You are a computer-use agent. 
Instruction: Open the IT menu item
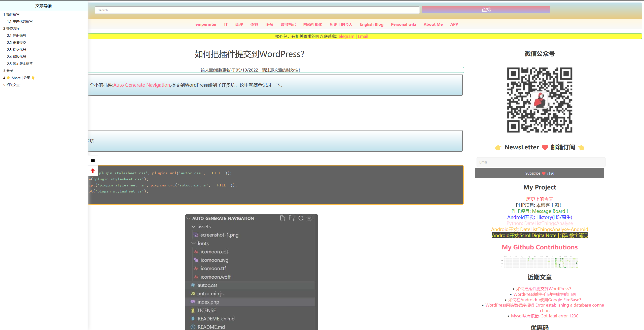coord(226,24)
